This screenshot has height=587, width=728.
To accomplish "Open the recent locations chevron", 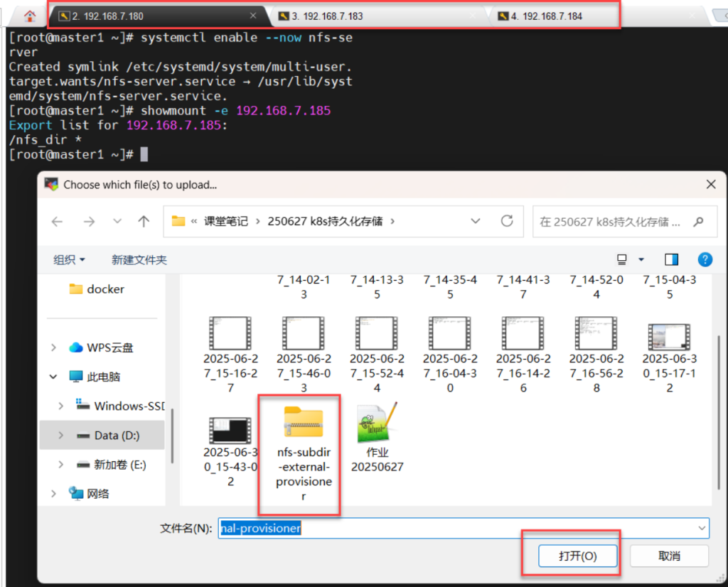I will 117,222.
